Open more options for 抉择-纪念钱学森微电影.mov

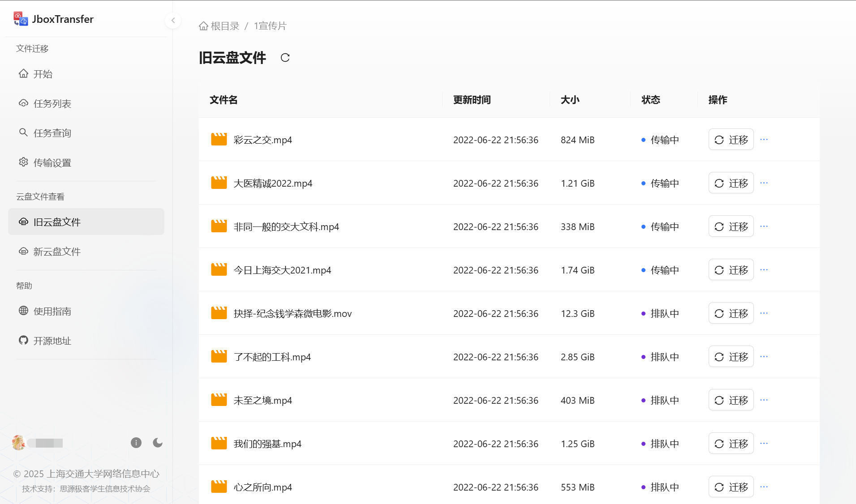(x=764, y=313)
